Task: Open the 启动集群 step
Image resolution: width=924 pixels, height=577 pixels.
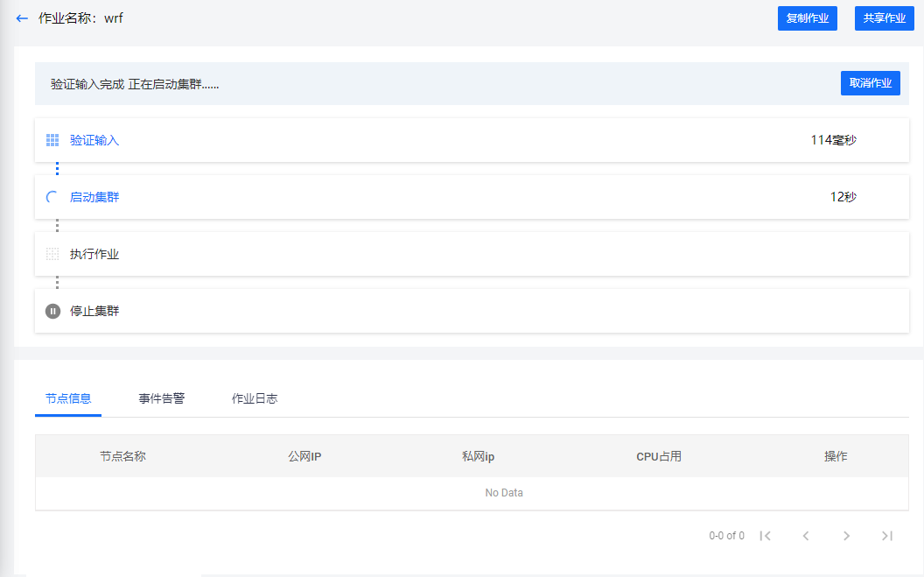Action: [x=472, y=197]
